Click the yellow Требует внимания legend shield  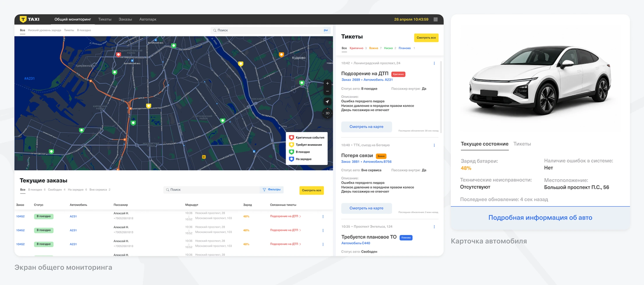coord(291,145)
